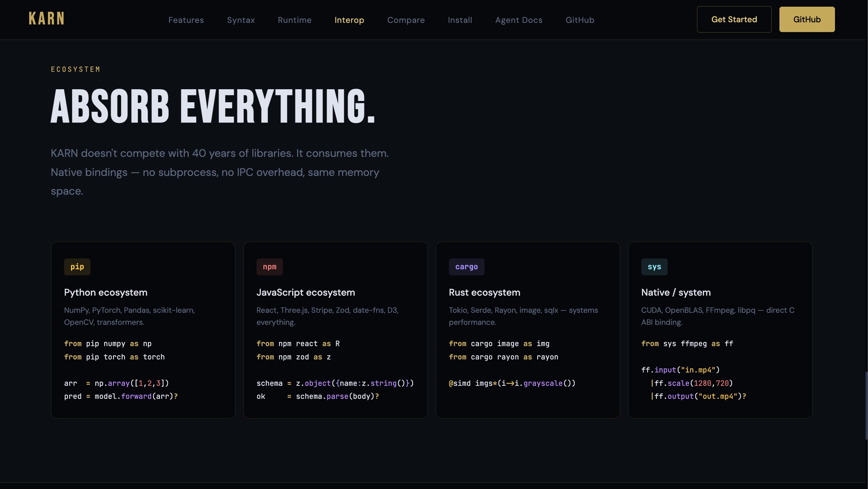Select the Python ecosystem card title

(105, 292)
